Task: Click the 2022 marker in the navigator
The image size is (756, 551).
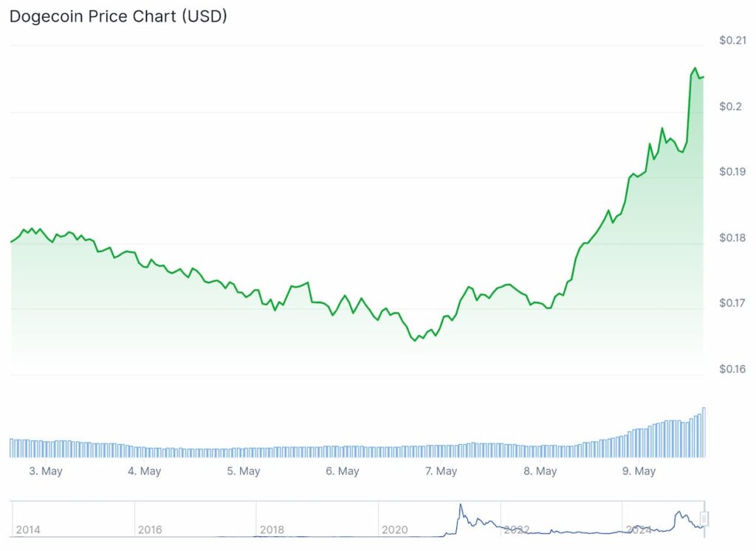Action: point(516,530)
